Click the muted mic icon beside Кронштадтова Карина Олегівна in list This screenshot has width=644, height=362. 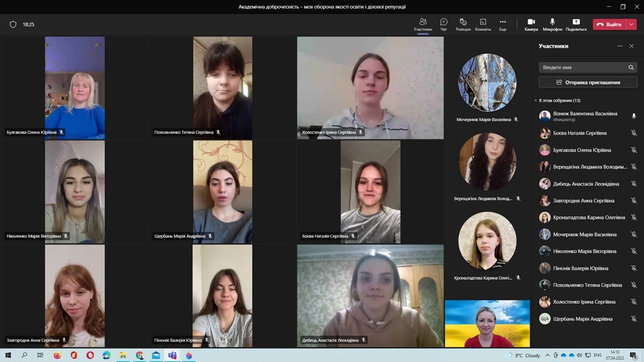click(x=634, y=217)
